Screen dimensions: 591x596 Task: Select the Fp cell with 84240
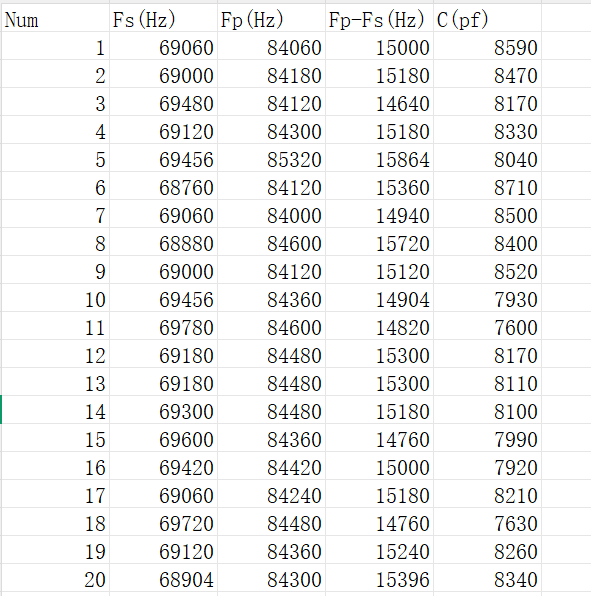tap(271, 494)
